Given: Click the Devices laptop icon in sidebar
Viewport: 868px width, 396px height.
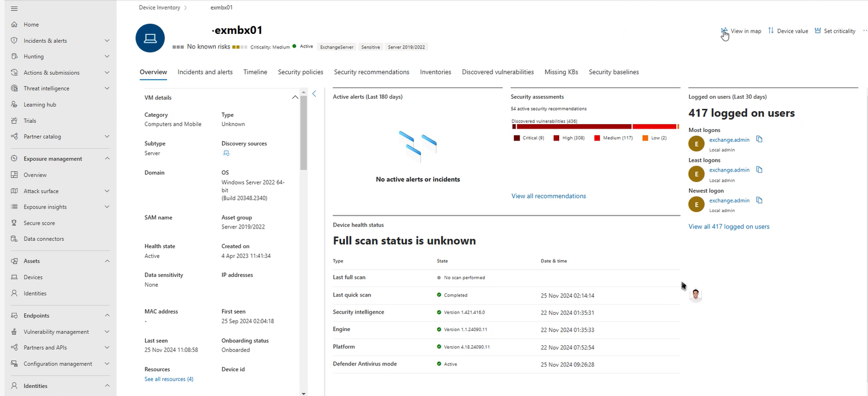Looking at the screenshot, I should coord(14,278).
